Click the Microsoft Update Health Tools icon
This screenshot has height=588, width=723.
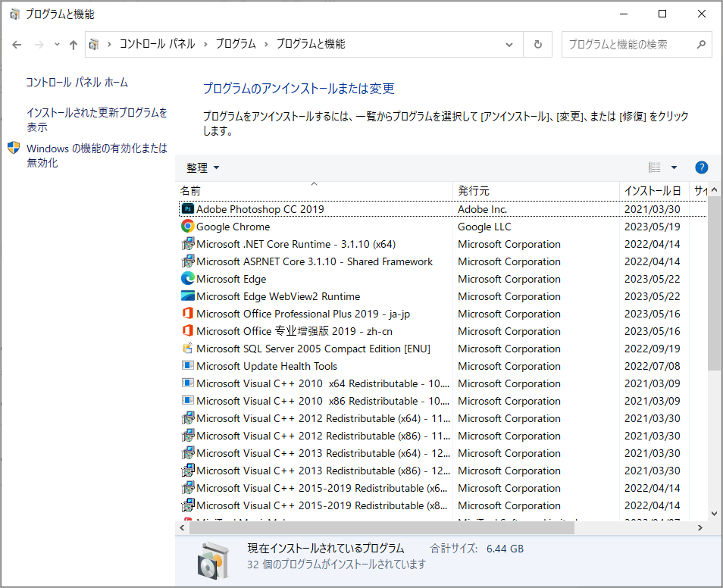pos(187,366)
